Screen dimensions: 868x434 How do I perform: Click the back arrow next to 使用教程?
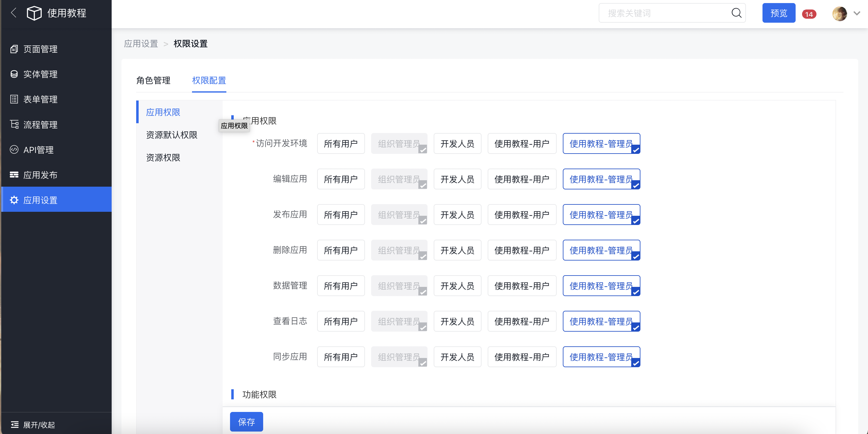point(14,13)
